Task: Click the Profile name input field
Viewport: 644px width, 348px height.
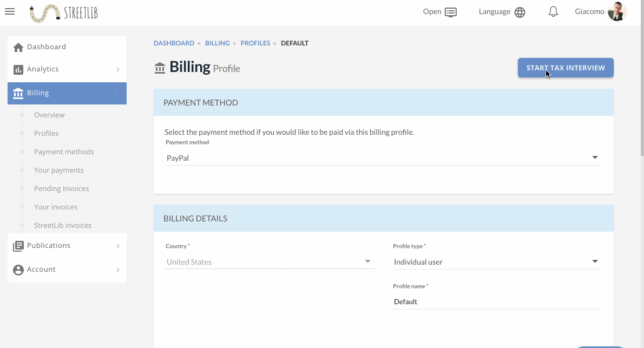Action: tap(497, 301)
